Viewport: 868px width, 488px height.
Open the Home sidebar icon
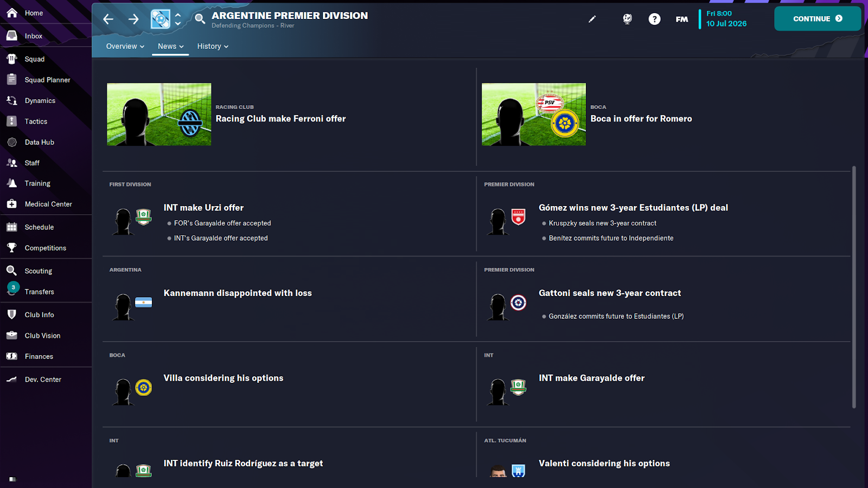(12, 13)
